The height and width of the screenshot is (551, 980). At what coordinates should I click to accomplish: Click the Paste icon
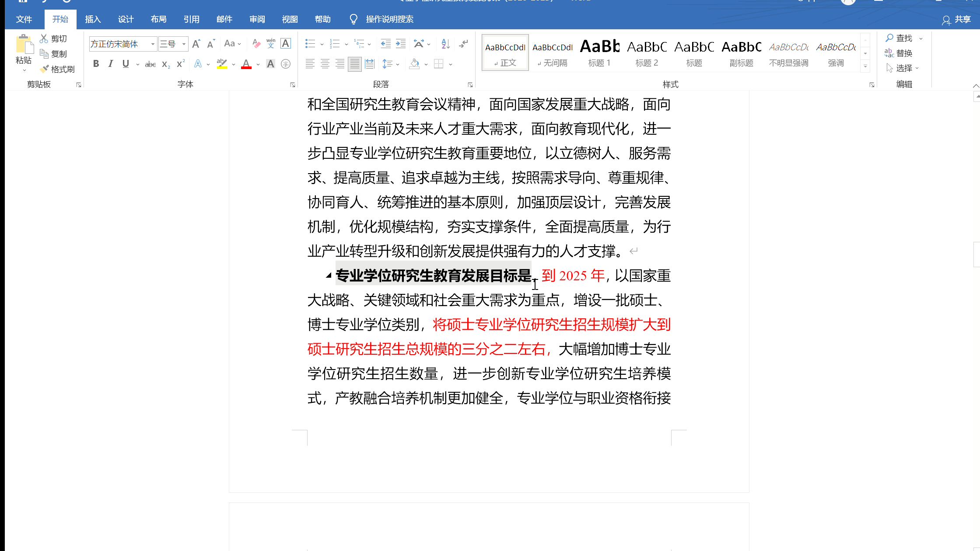(24, 44)
